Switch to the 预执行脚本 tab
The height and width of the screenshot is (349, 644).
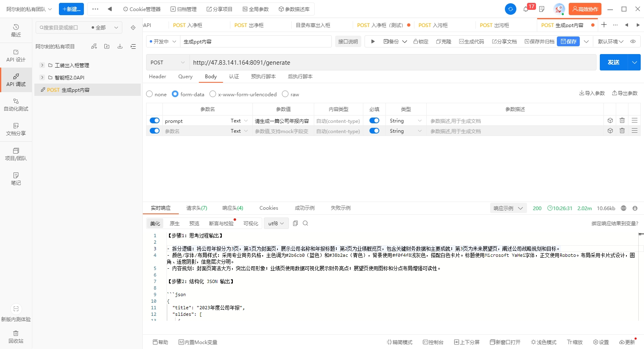click(263, 77)
